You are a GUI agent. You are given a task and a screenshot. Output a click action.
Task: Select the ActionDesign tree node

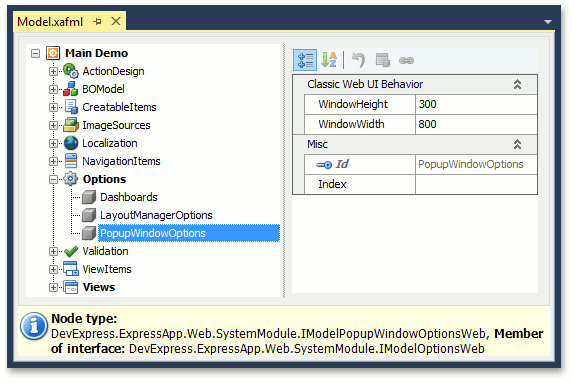(113, 71)
